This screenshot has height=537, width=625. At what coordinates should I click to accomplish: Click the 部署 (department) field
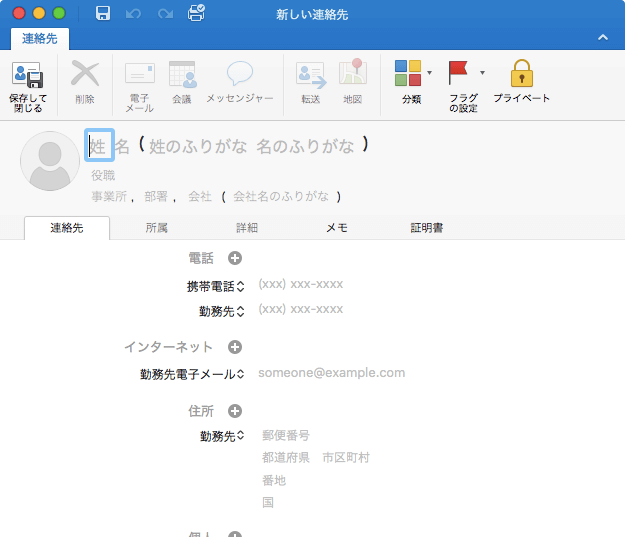click(156, 196)
